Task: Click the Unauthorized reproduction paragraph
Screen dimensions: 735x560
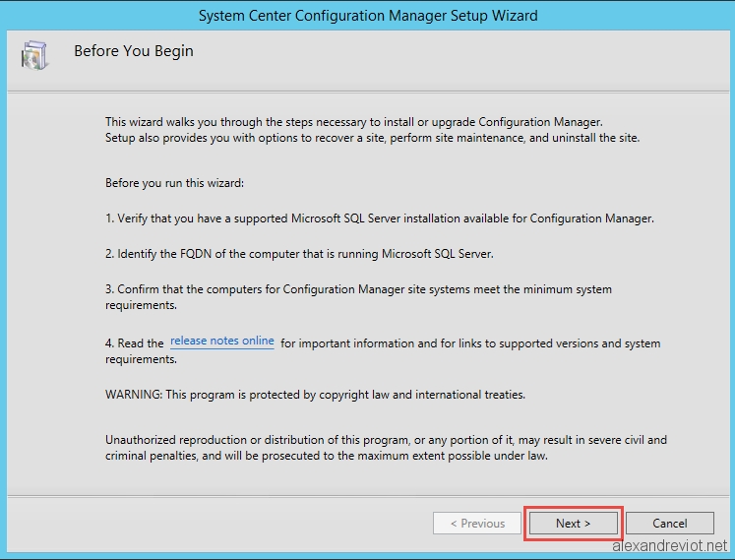Action: click(x=386, y=448)
